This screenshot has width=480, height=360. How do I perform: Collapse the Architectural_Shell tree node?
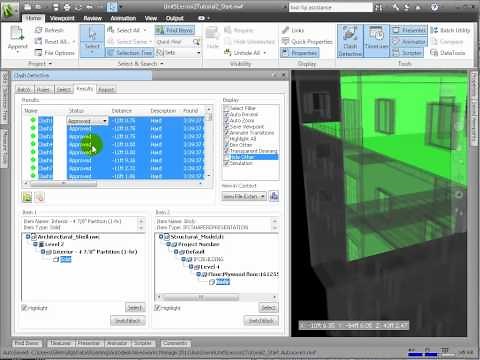click(x=28, y=237)
